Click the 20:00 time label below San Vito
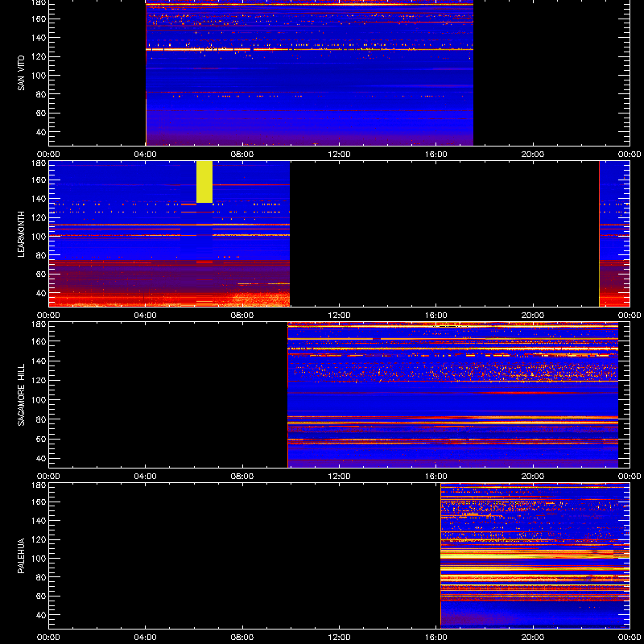644x644 pixels. pyautogui.click(x=533, y=155)
